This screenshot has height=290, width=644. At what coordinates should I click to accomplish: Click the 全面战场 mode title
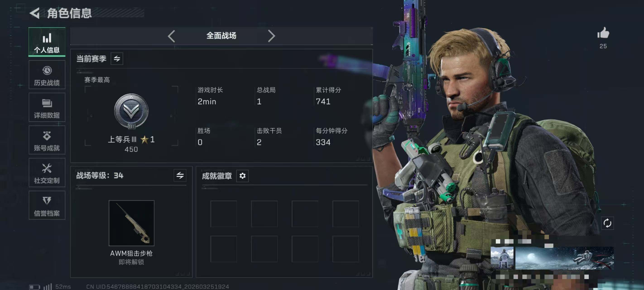(x=221, y=36)
